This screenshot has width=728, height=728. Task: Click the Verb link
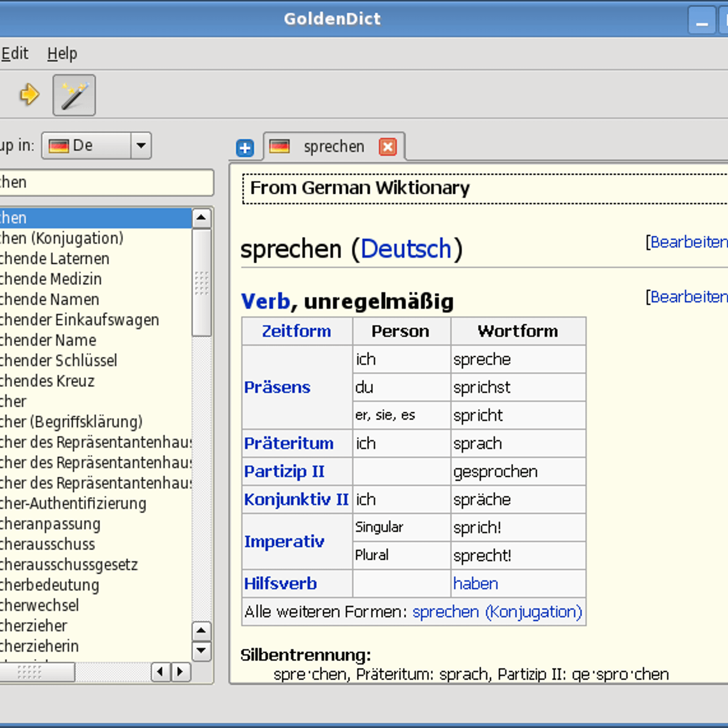click(x=266, y=301)
